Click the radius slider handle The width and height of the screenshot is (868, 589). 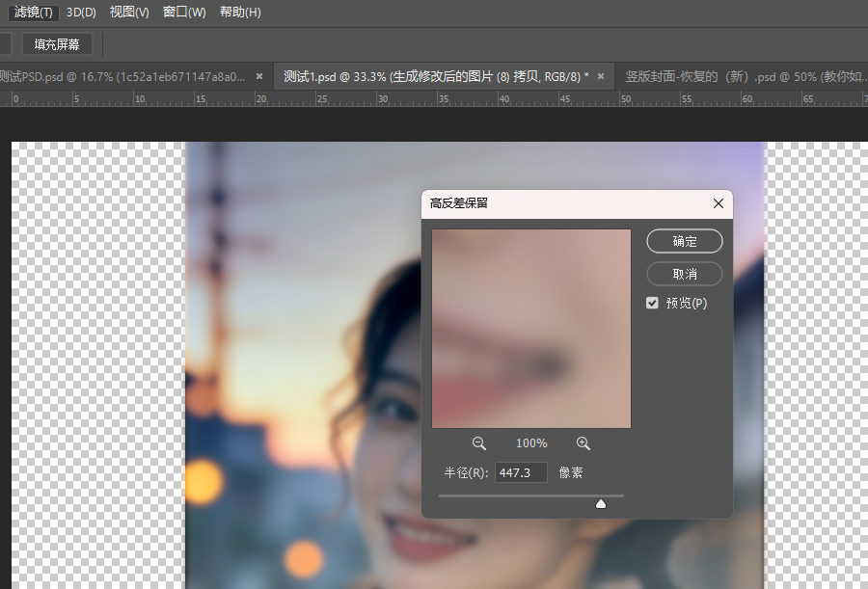601,503
